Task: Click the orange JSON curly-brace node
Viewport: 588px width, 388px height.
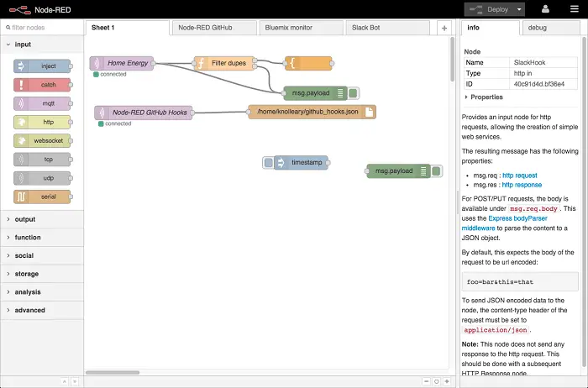Action: point(308,63)
